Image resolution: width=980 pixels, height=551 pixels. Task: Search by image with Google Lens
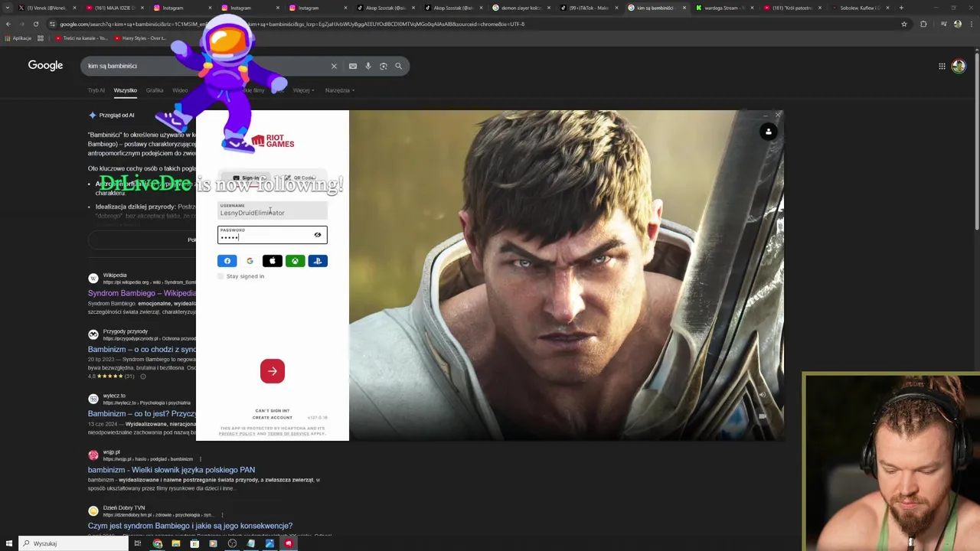384,66
